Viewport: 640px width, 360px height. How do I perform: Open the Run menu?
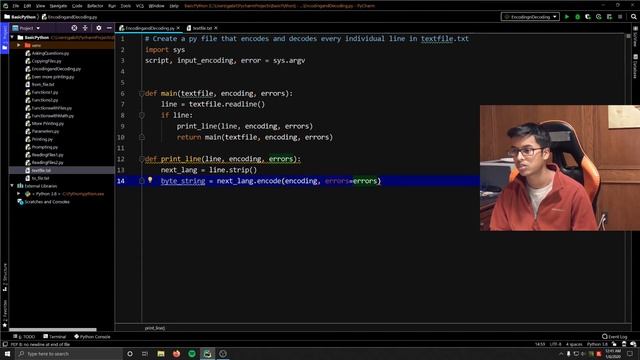point(112,6)
